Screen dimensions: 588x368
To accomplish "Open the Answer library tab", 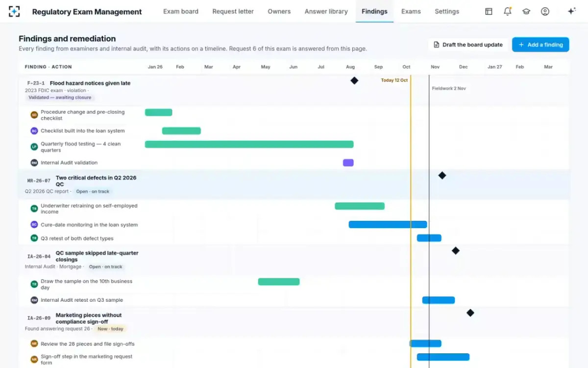I will click(326, 11).
